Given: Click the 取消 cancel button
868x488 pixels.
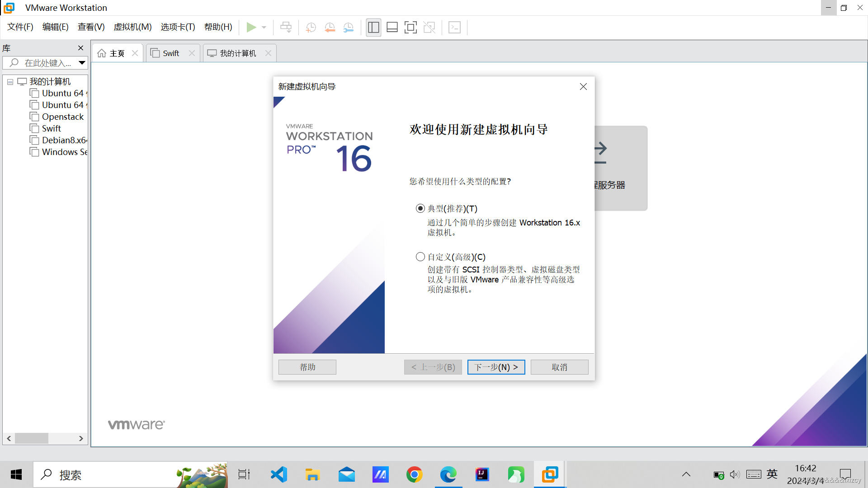Looking at the screenshot, I should point(559,367).
